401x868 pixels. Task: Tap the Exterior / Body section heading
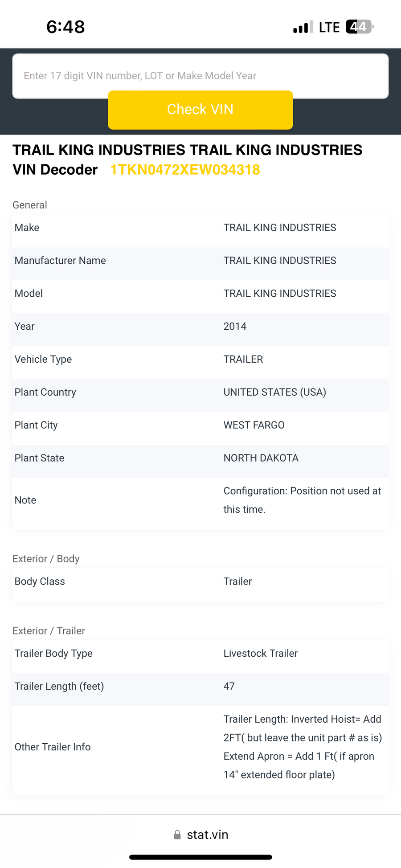(46, 559)
